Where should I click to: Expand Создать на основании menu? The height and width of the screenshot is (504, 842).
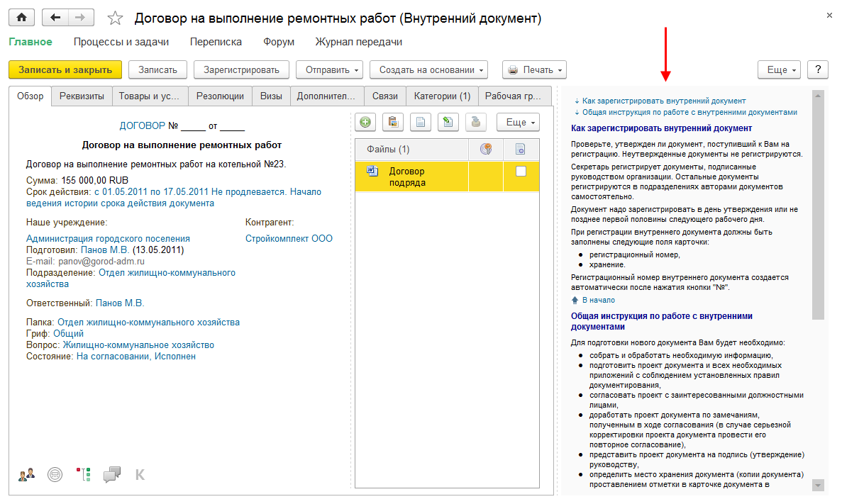tap(428, 69)
